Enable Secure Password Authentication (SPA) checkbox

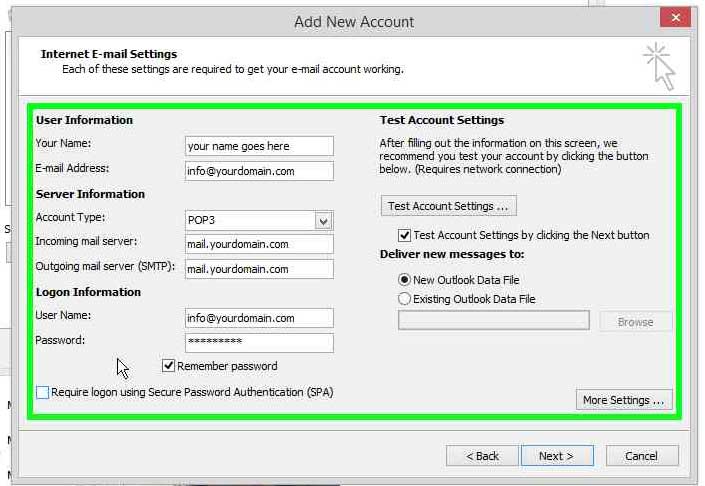coord(42,393)
